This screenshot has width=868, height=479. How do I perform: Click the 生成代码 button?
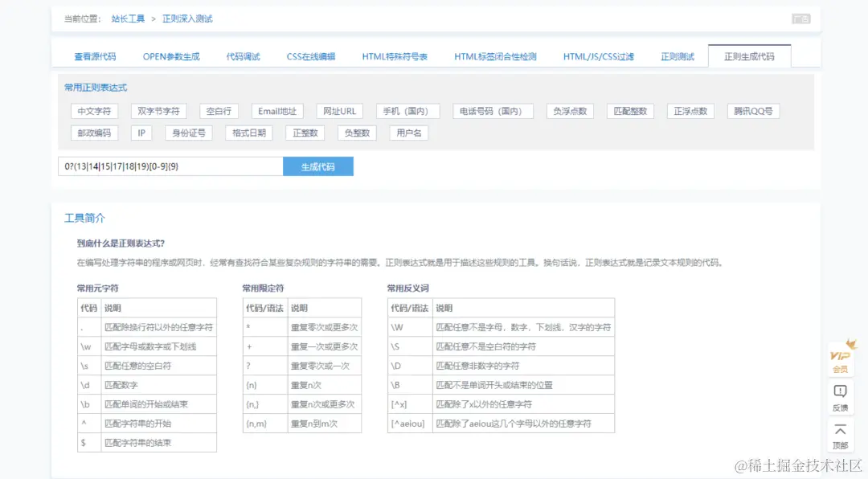pos(317,166)
